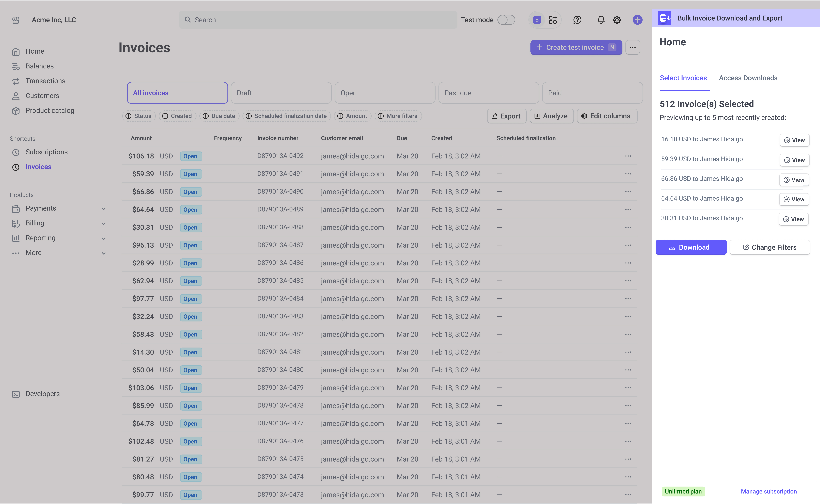Screen dimensions: 820x504
Task: Expand the Billing section chevron
Action: 104,223
